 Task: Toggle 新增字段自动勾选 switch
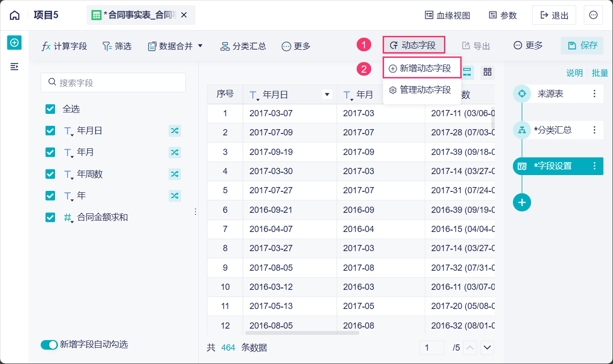click(49, 344)
